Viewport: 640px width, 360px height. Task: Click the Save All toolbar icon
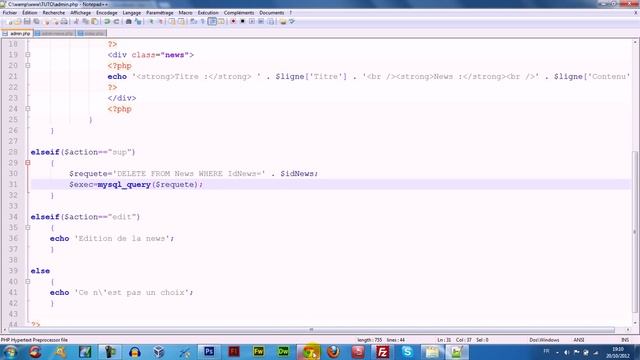pyautogui.click(x=36, y=21)
